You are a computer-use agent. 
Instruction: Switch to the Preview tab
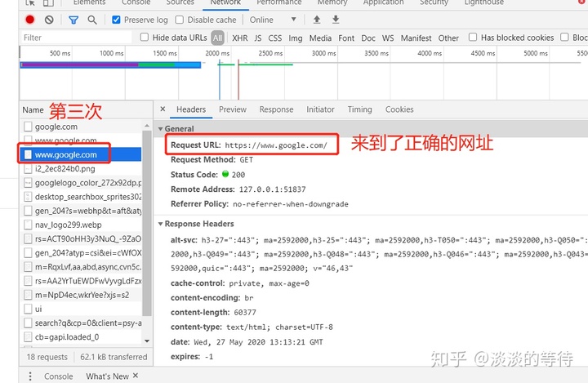coord(233,109)
